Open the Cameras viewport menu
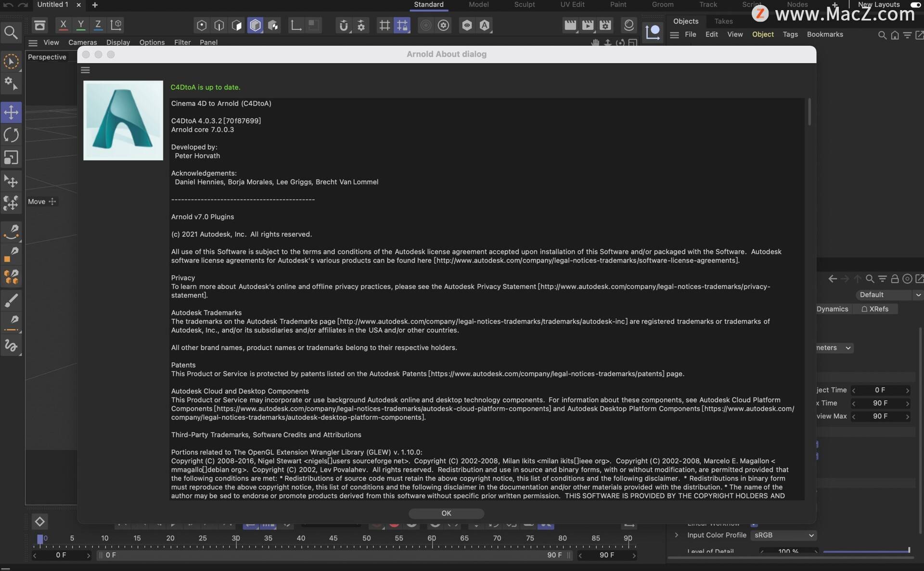The height and width of the screenshot is (571, 924). [x=82, y=42]
